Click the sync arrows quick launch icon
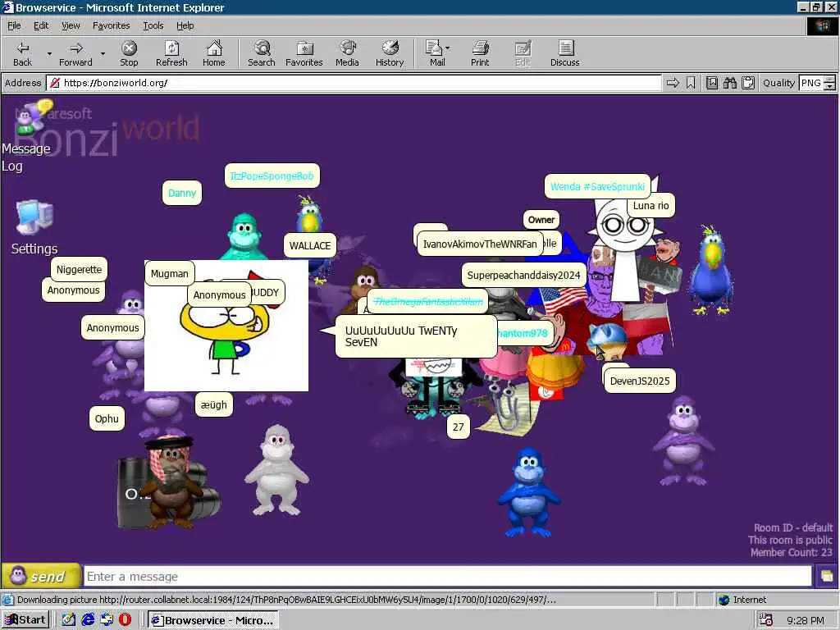The width and height of the screenshot is (840, 630). pyautogui.click(x=107, y=620)
